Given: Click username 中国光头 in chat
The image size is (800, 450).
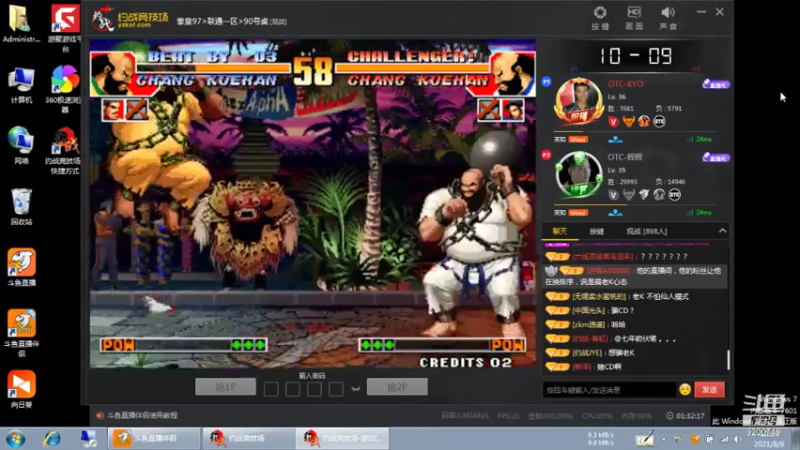Looking at the screenshot, I should (589, 310).
